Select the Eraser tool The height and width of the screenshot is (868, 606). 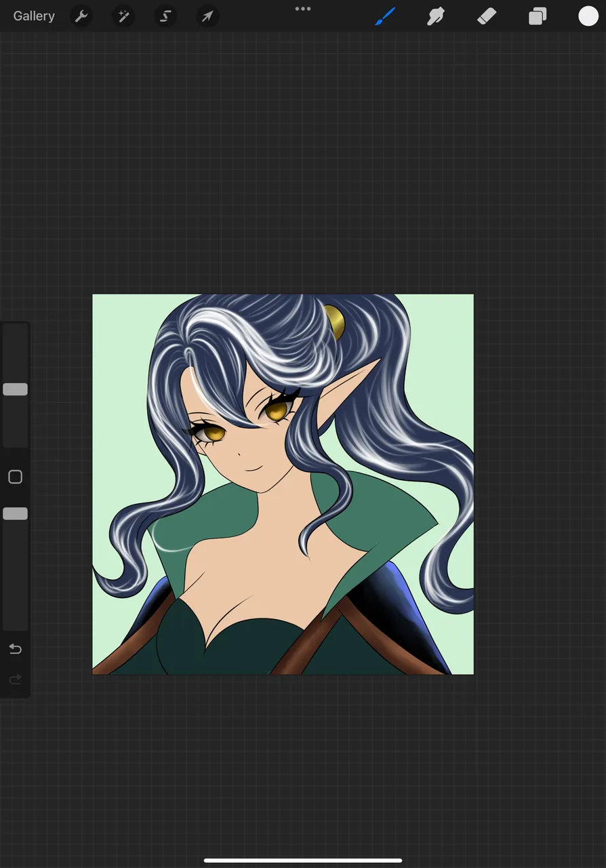pos(487,16)
